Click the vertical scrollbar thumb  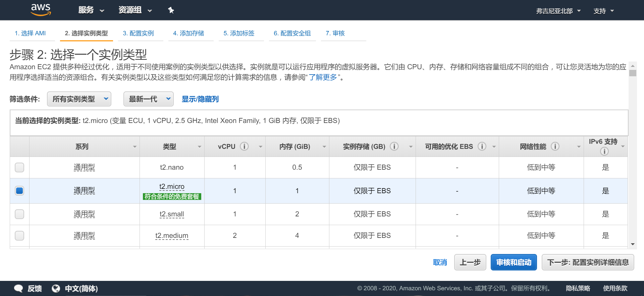(633, 73)
